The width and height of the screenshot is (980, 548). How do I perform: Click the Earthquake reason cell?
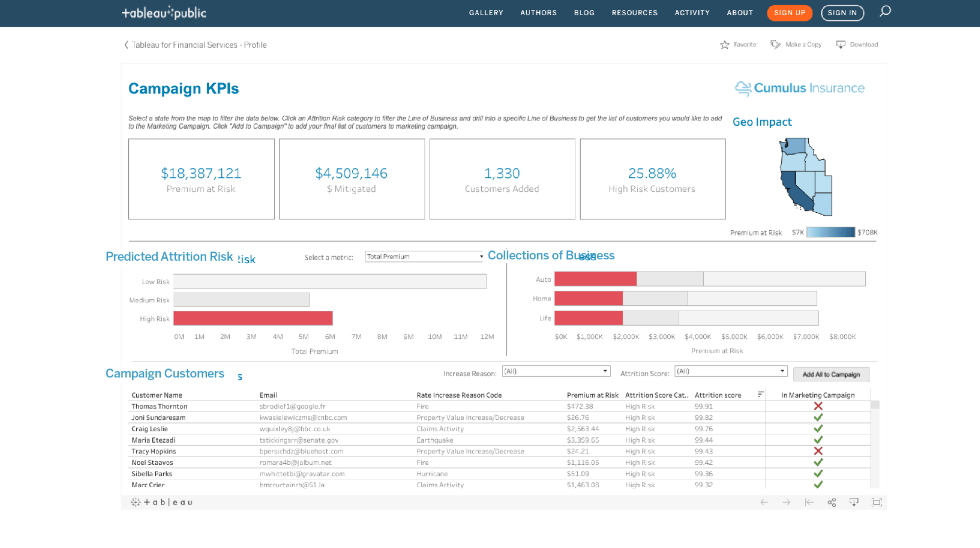click(x=435, y=440)
